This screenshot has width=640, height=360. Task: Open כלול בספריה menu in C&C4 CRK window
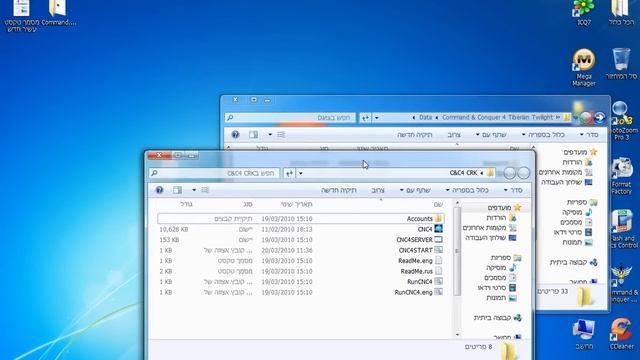click(468, 190)
